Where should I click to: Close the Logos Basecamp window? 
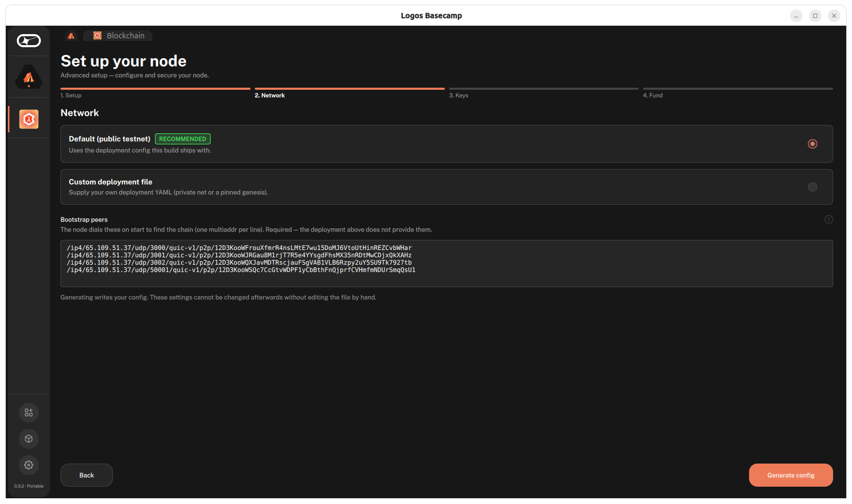click(x=834, y=16)
